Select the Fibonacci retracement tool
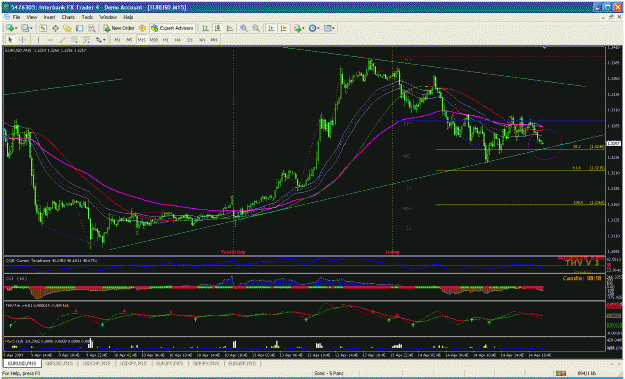Viewport: 625px width, 379px height. tap(87, 40)
